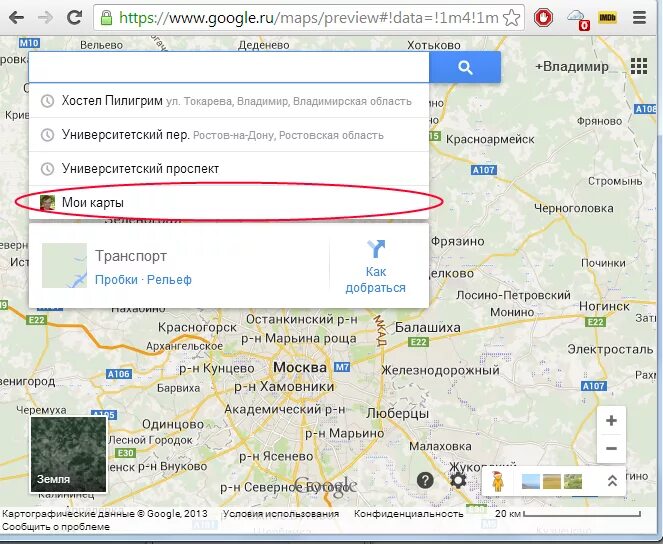Select the Street View pegman icon
The height and width of the screenshot is (544, 663).
[499, 481]
